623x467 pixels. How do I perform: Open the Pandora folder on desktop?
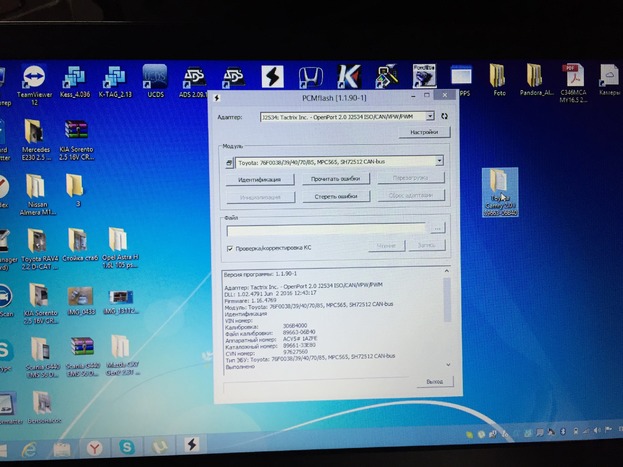click(535, 78)
